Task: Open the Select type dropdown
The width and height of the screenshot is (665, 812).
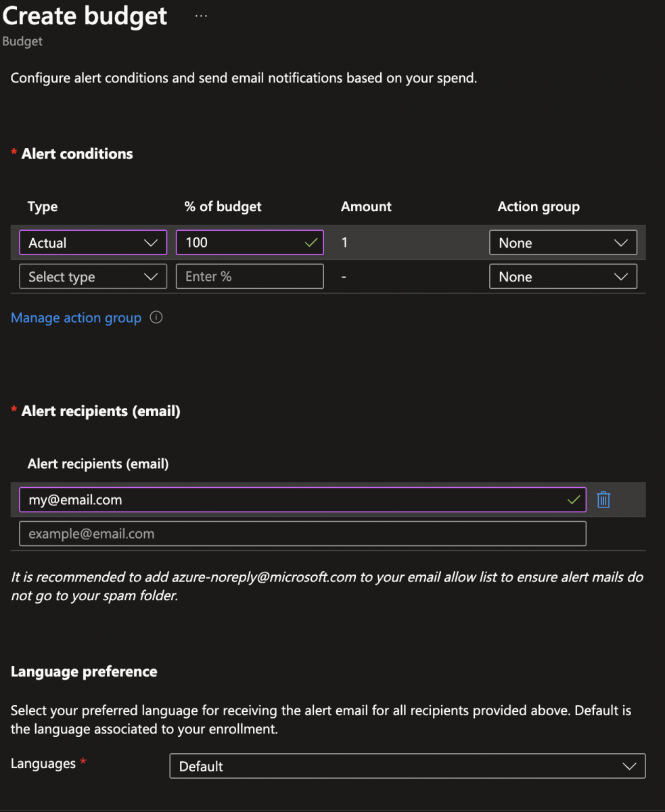Action: coord(93,277)
